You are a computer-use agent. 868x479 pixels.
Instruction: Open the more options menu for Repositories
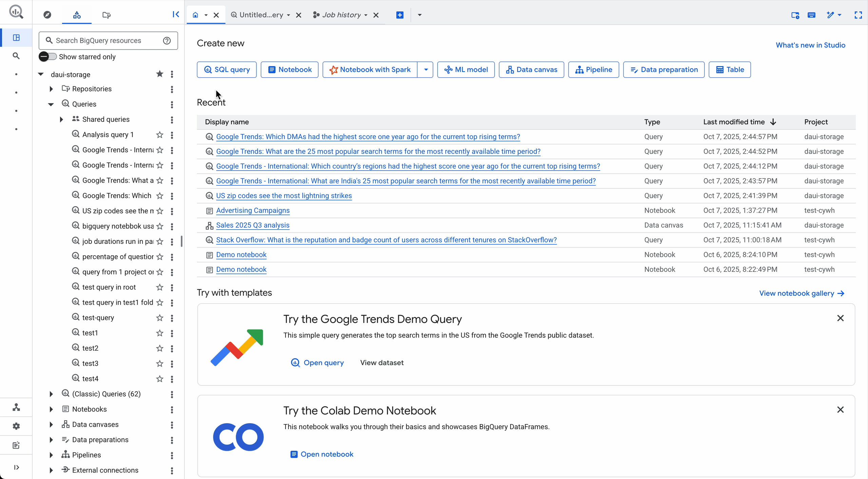click(172, 89)
